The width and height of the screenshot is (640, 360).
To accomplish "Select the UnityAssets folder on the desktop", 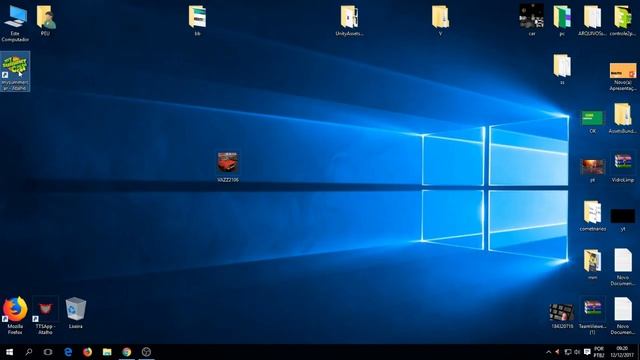I will pyautogui.click(x=349, y=20).
